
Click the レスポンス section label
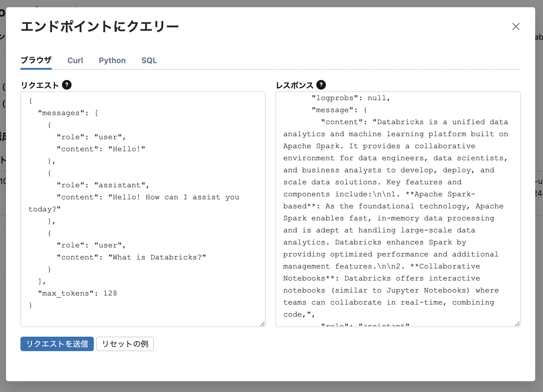pos(295,85)
